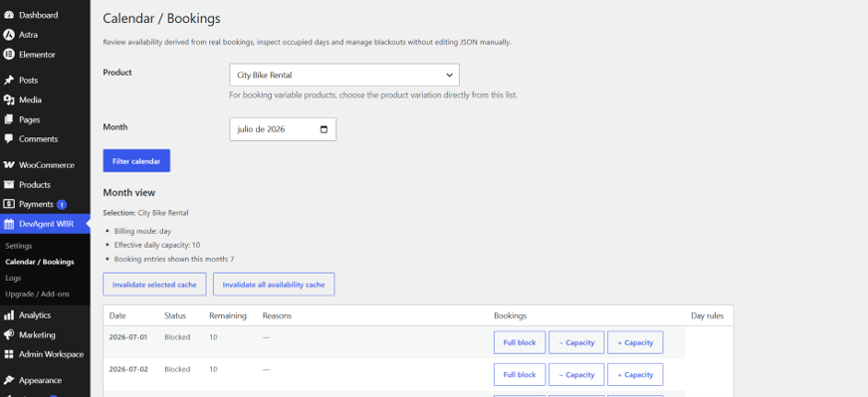868x397 pixels.
Task: Open the Logs submenu item
Action: coord(13,278)
